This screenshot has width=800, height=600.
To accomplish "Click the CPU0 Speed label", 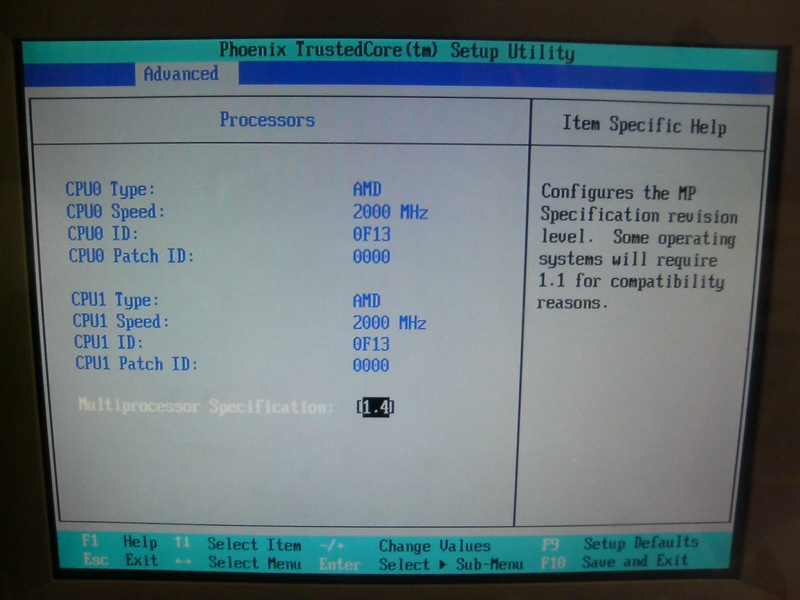I will coord(116,211).
